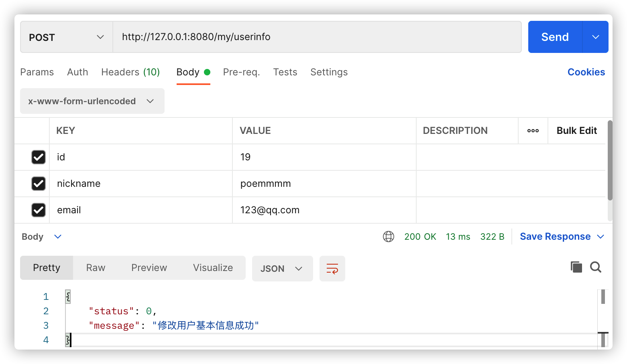Click the request URL input field
This screenshot has width=627, height=364.
pos(317,37)
